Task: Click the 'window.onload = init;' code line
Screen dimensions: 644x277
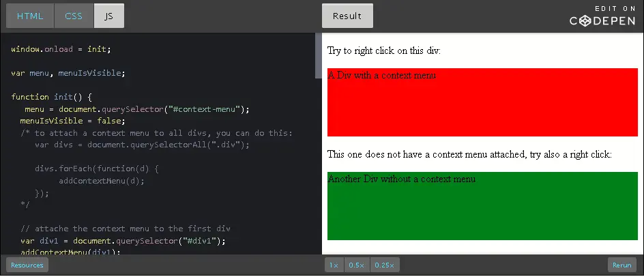Action: pos(61,49)
